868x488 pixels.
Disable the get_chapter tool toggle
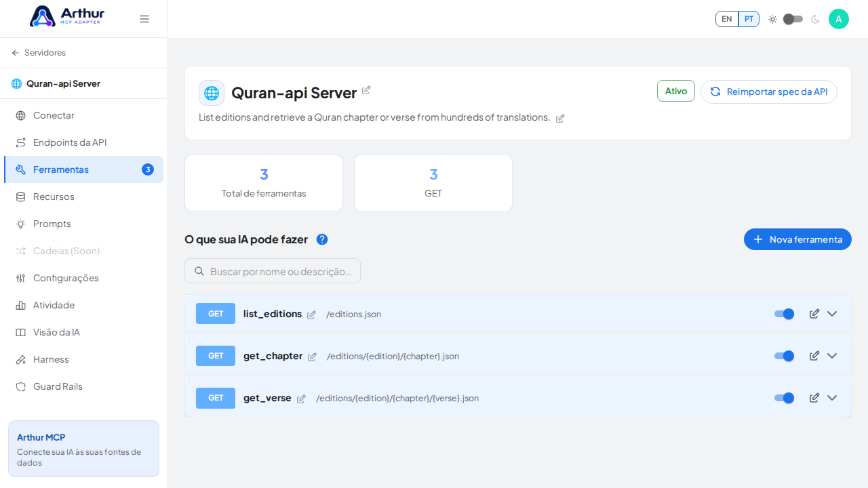pyautogui.click(x=784, y=356)
